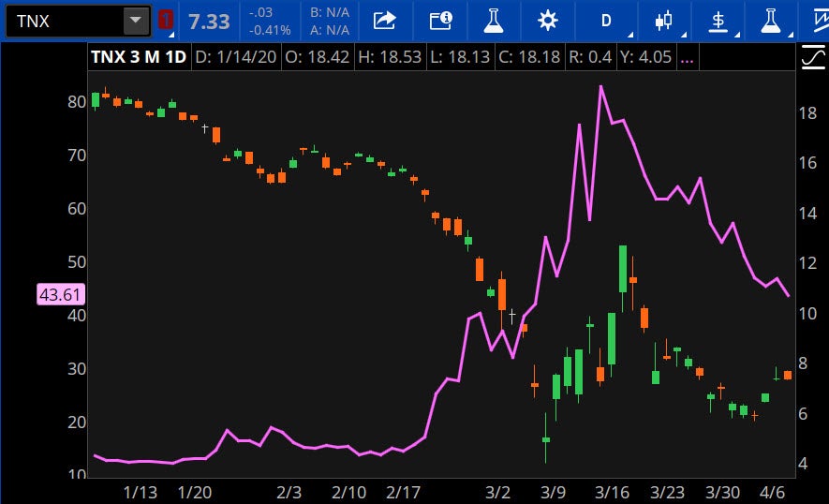Open Edit Studies flask icon
The height and width of the screenshot is (504, 829).
[x=494, y=21]
